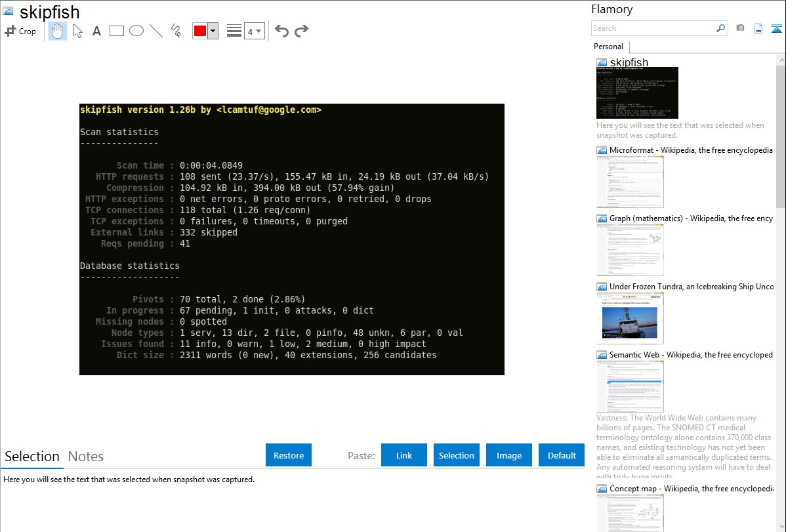Click the magnifier search icon
Viewport: 786px width, 532px height.
click(x=720, y=28)
